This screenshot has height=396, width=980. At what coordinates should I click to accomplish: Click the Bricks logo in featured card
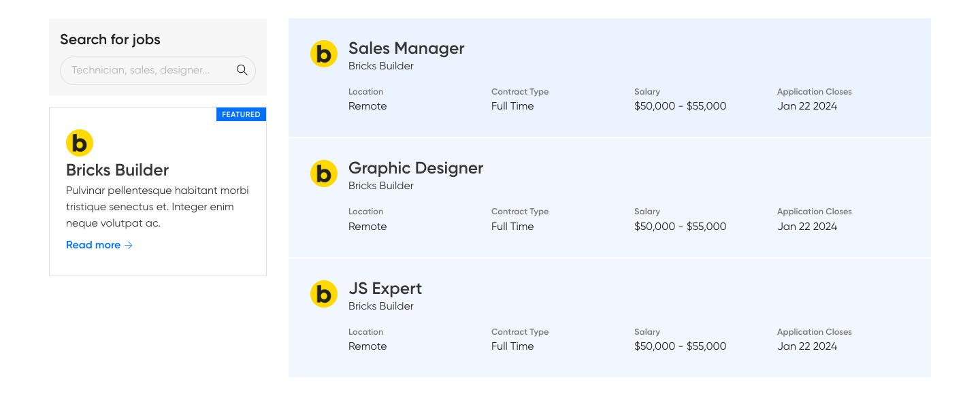point(80,143)
